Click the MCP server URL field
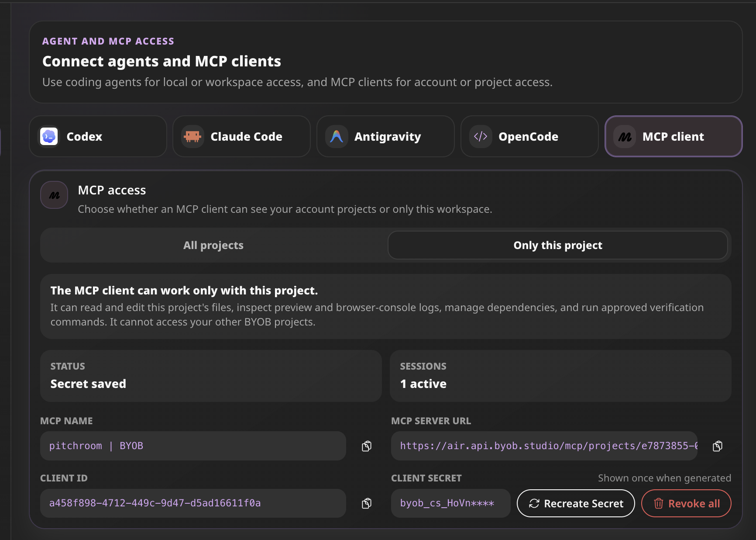This screenshot has width=756, height=540. pyautogui.click(x=544, y=446)
